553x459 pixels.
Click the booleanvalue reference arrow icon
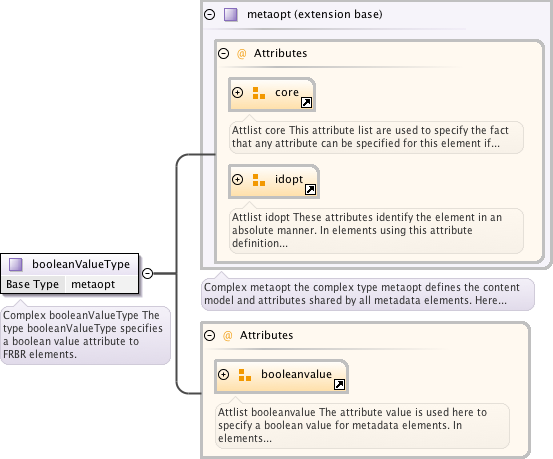(339, 385)
